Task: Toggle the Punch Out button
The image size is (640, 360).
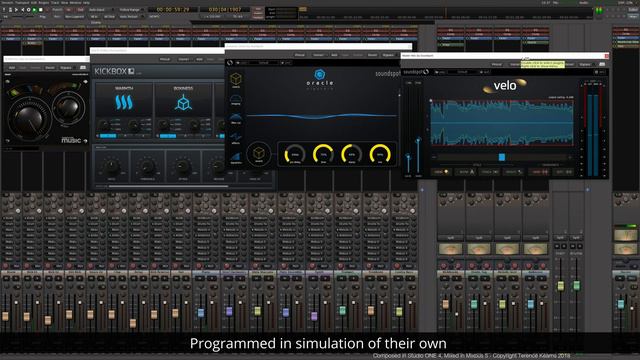Action: click(80, 9)
